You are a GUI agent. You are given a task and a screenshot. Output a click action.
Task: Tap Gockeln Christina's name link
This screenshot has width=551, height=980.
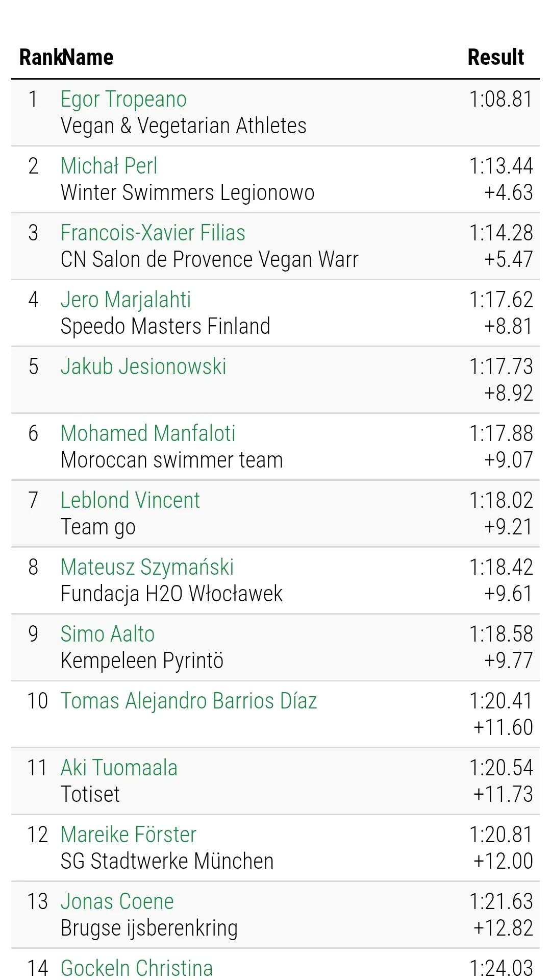coord(136,968)
